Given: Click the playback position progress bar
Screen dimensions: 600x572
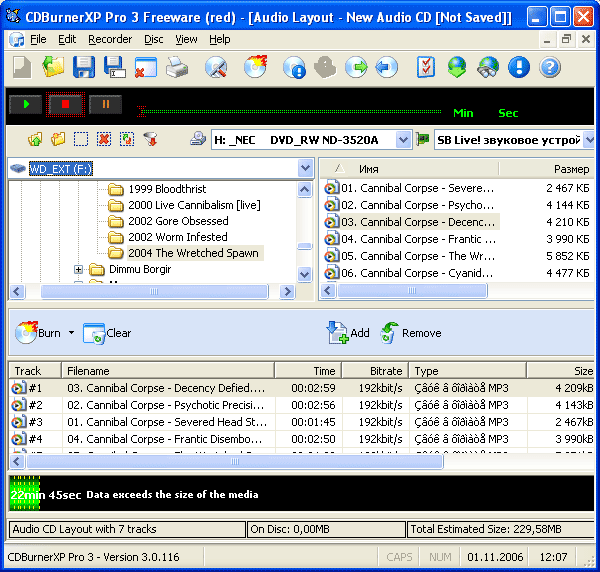Looking at the screenshot, I should (x=289, y=112).
